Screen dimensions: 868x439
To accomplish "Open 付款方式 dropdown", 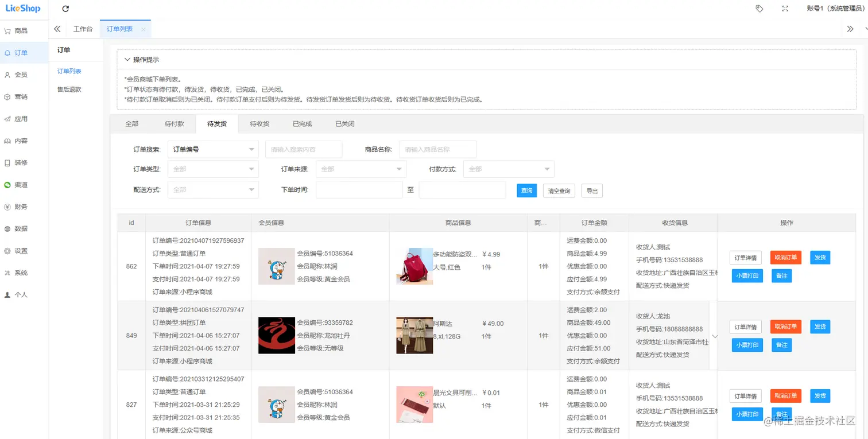I will (x=509, y=169).
